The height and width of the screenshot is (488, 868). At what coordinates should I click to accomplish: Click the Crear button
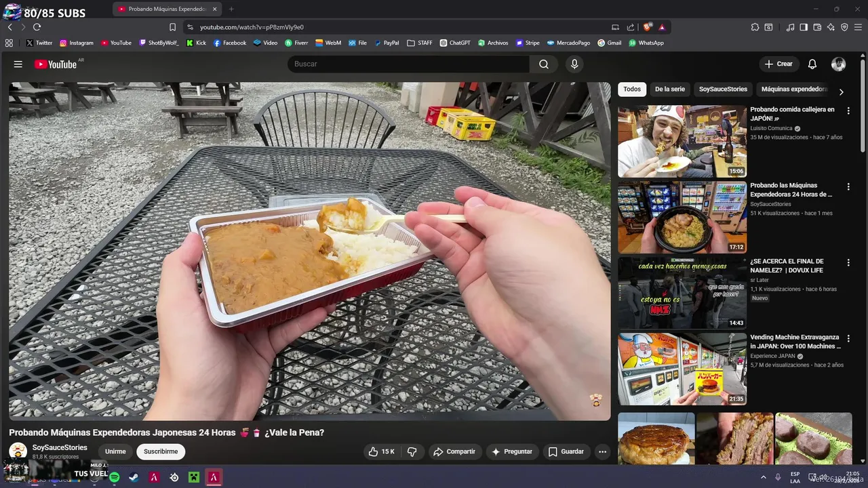[x=778, y=64]
